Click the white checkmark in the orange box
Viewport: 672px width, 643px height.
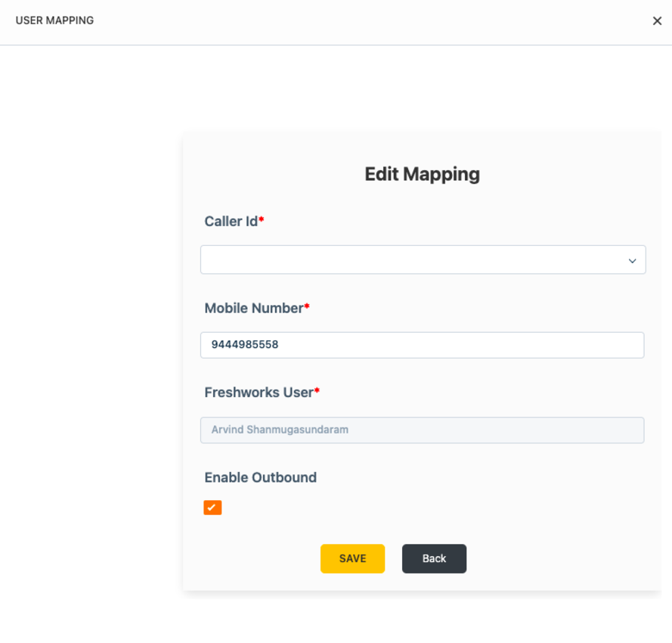(212, 508)
